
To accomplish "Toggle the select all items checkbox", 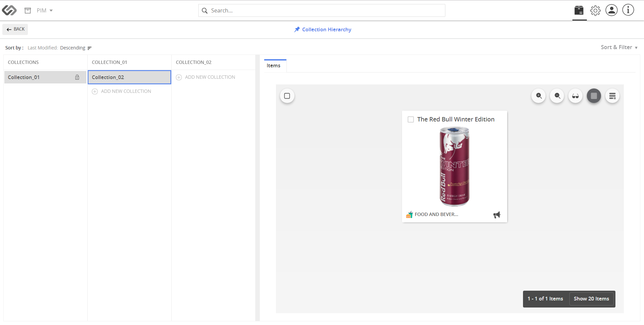I will pos(287,96).
